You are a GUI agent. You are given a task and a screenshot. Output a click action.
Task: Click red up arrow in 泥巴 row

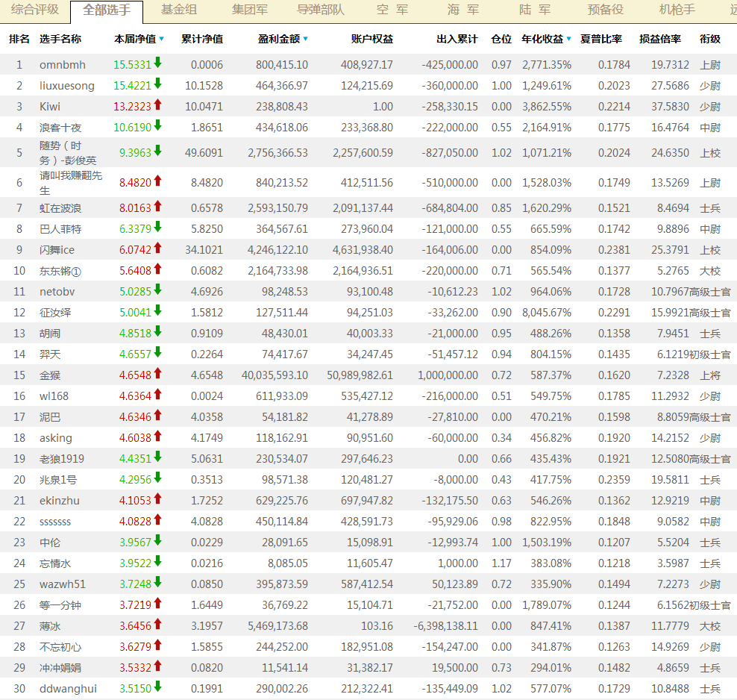(x=158, y=415)
